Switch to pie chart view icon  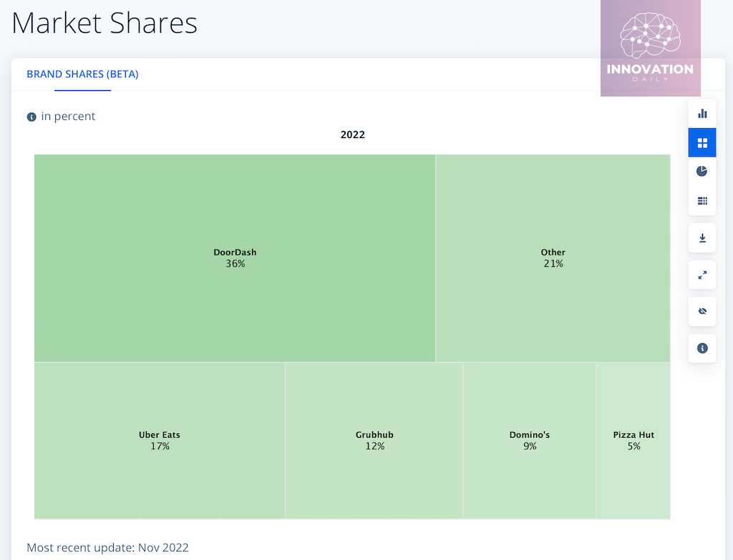pyautogui.click(x=702, y=172)
